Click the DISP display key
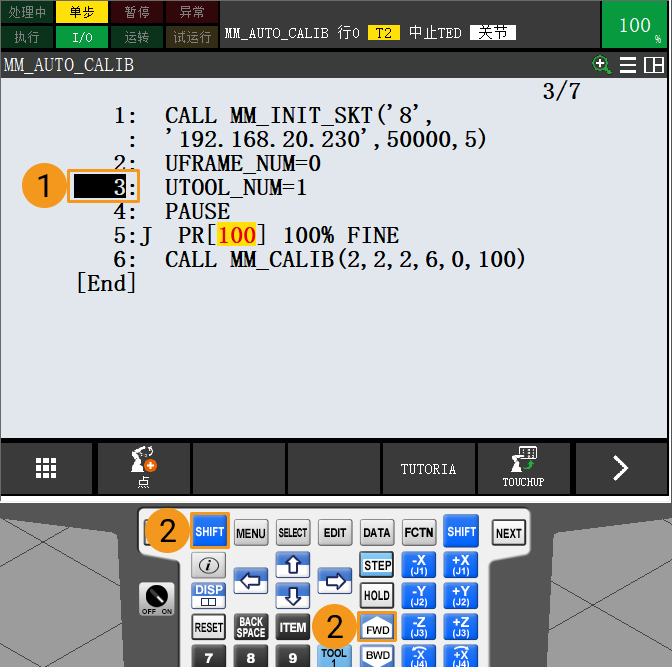The height and width of the screenshot is (667, 672). [209, 595]
